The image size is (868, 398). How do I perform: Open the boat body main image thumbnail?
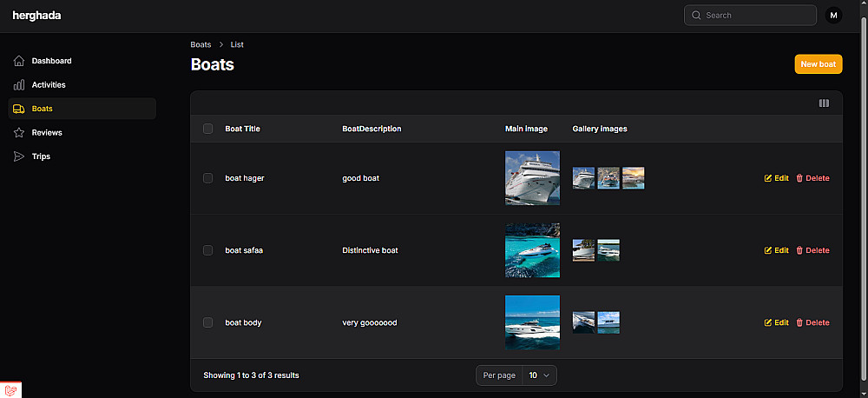532,322
